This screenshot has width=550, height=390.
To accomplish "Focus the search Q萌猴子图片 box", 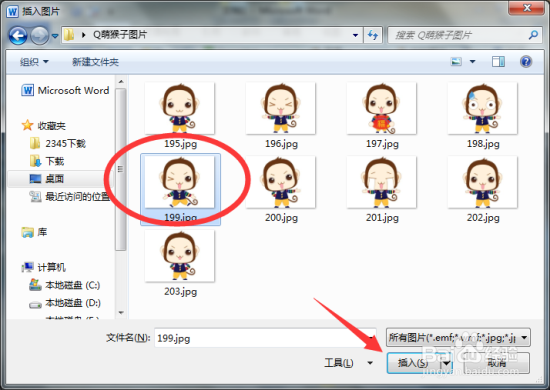I will click(x=465, y=35).
